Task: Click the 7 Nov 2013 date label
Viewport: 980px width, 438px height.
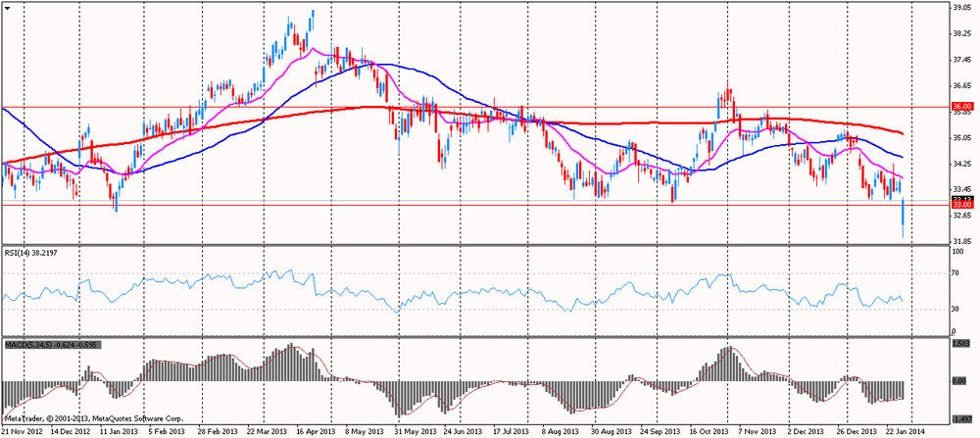Action: click(759, 431)
